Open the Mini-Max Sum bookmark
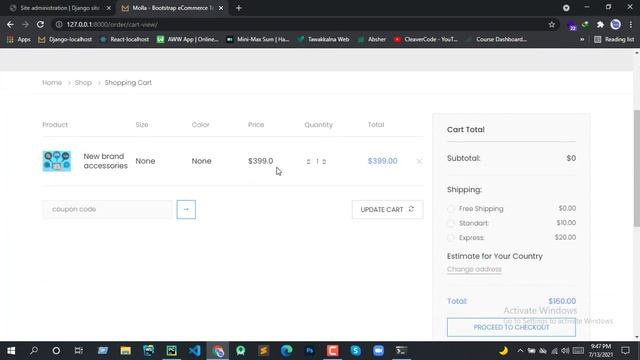Viewport: 640px width, 360px height. (258, 40)
